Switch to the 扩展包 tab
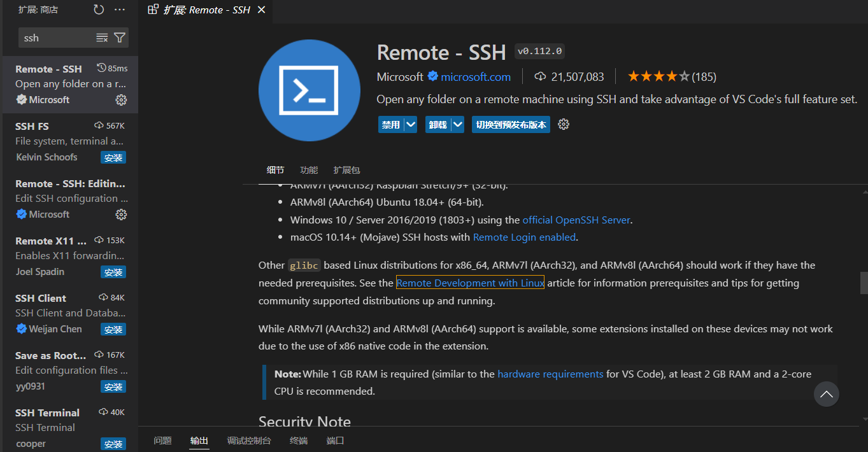Screen dimensions: 868x452 [x=346, y=170]
